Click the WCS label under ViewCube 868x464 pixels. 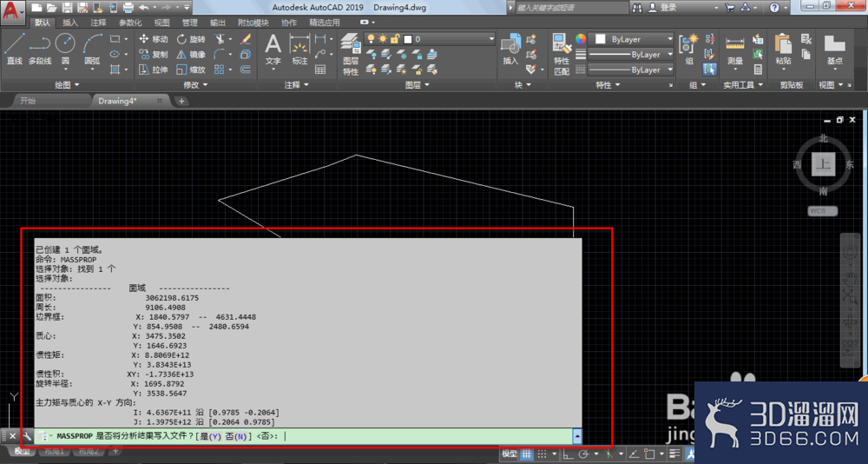tap(823, 210)
